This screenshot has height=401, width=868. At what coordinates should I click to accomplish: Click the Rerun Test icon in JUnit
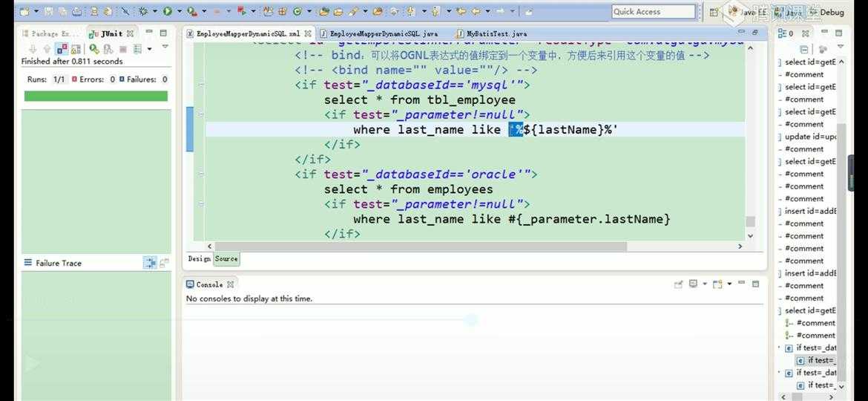click(x=94, y=49)
